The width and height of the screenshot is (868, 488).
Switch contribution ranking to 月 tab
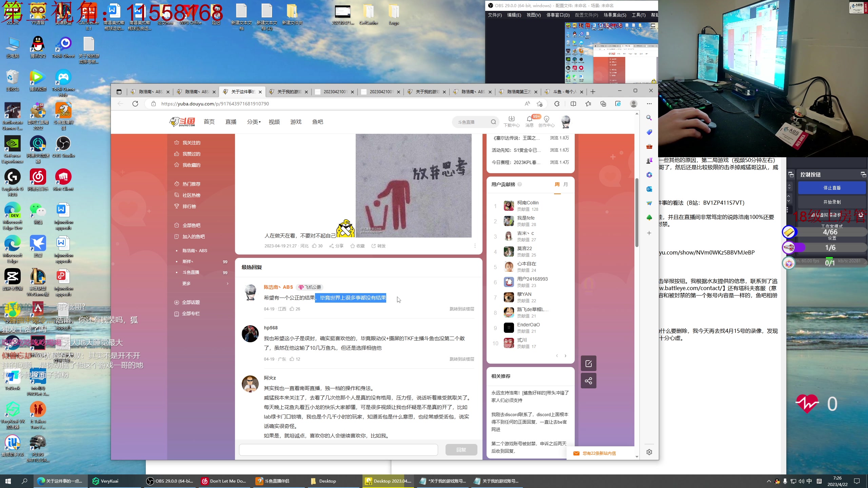pyautogui.click(x=566, y=184)
